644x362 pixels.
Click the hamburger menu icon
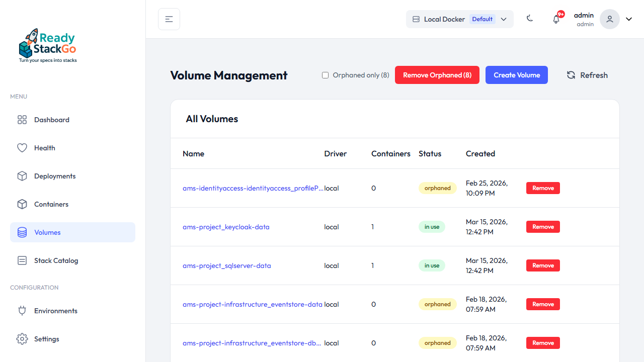169,19
